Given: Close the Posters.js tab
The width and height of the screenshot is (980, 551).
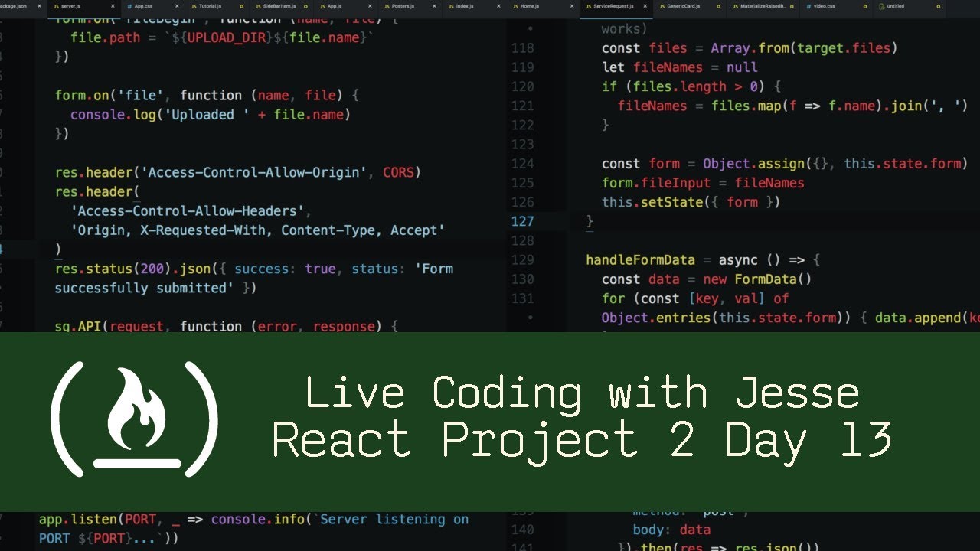Looking at the screenshot, I should pyautogui.click(x=434, y=6).
